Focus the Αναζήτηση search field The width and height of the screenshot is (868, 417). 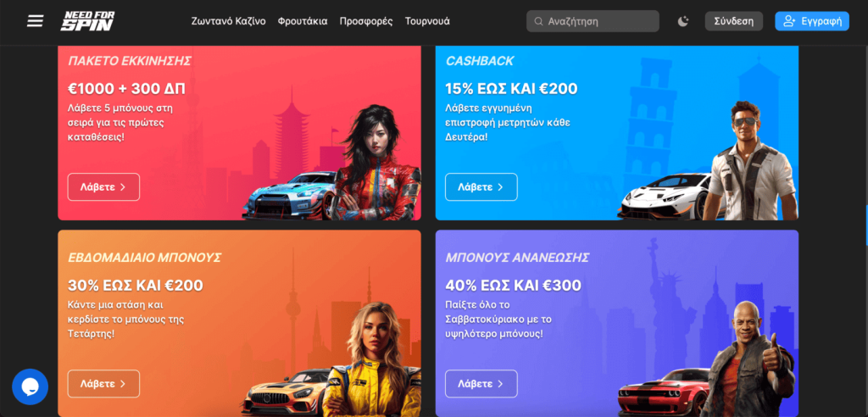coord(593,21)
